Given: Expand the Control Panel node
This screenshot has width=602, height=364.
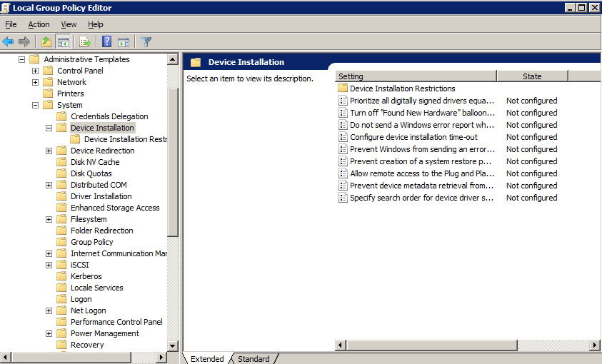Looking at the screenshot, I should point(35,71).
